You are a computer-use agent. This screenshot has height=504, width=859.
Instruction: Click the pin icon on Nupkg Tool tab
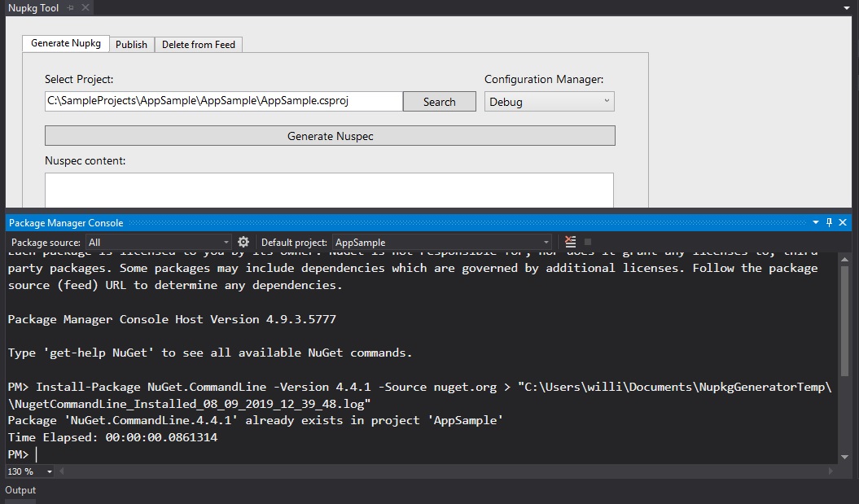70,6
